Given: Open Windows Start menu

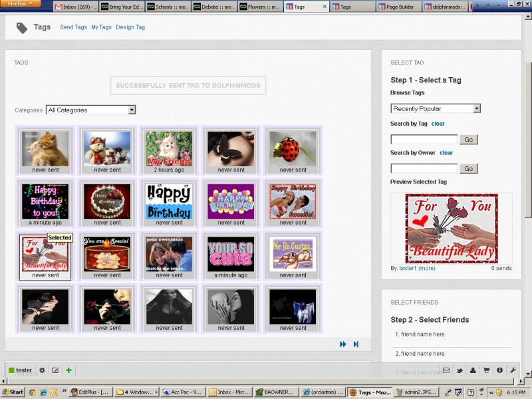Looking at the screenshot, I should [13, 392].
